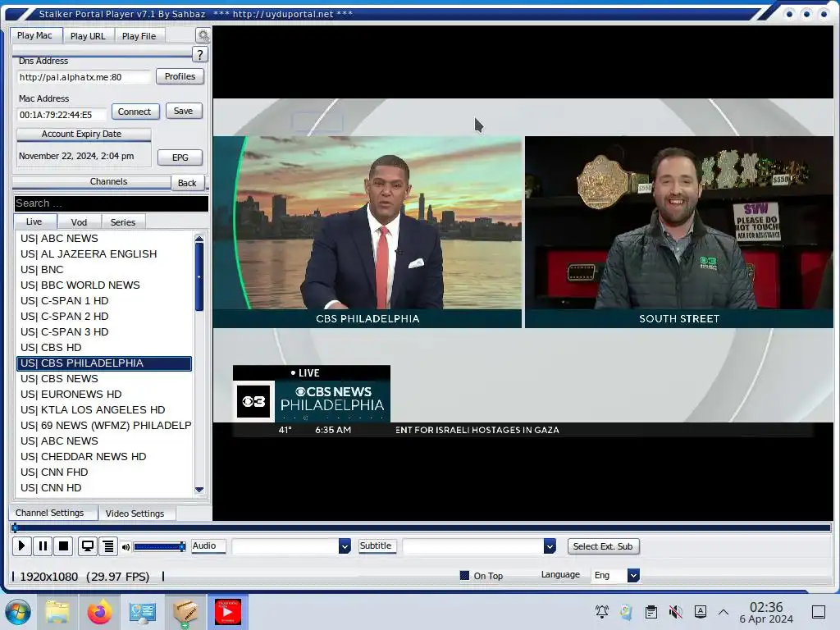The width and height of the screenshot is (840, 630).
Task: Pause the stream
Action: pyautogui.click(x=43, y=546)
